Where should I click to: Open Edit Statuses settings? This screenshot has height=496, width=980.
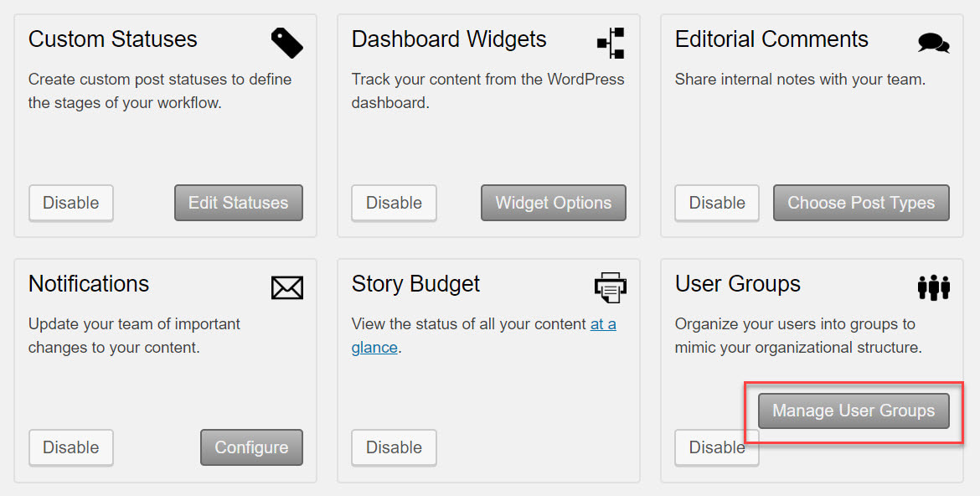click(238, 203)
